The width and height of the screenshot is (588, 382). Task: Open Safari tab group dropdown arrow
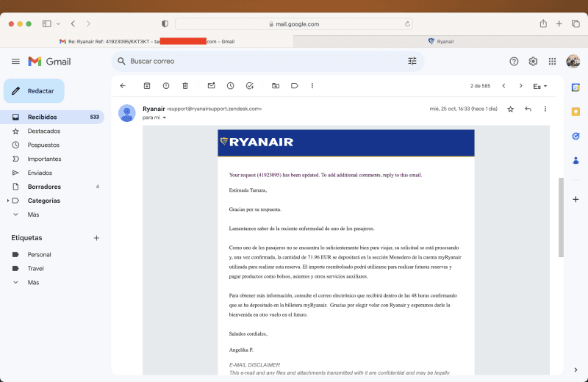tap(58, 24)
